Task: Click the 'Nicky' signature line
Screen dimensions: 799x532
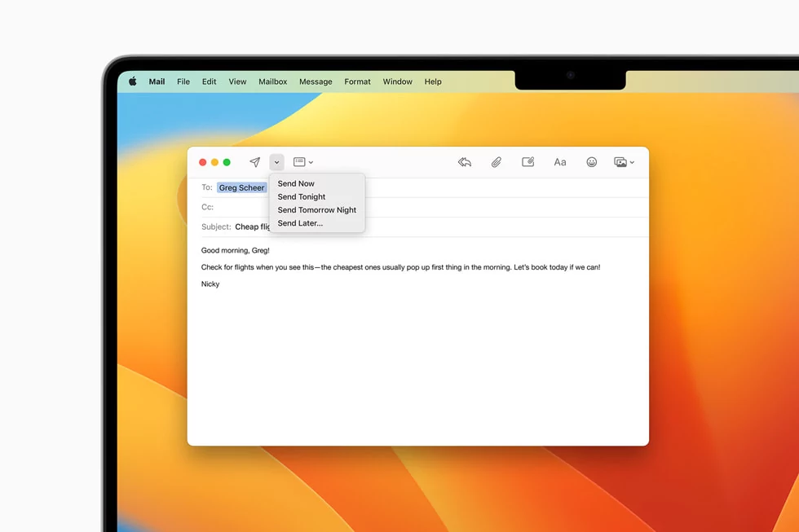Action: [x=210, y=284]
